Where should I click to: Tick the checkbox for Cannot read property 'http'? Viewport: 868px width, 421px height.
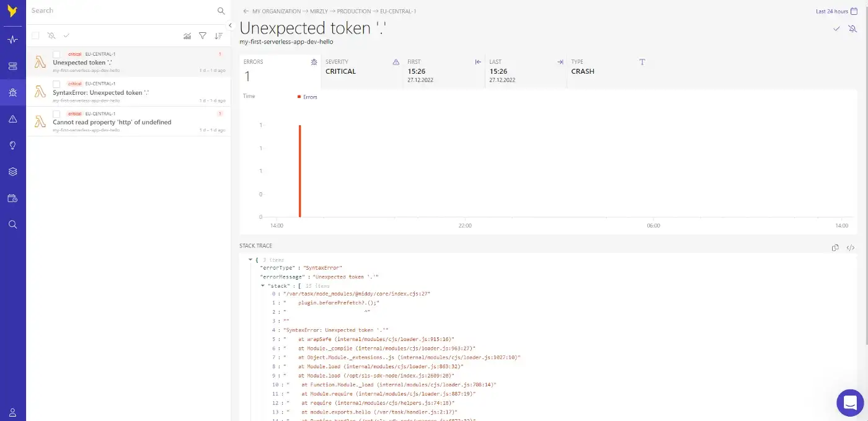pos(56,114)
